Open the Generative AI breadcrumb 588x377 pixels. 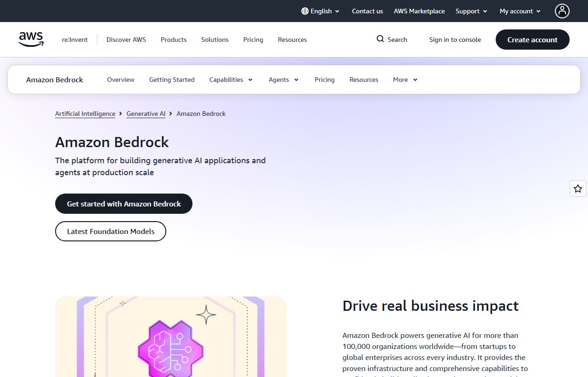[146, 114]
